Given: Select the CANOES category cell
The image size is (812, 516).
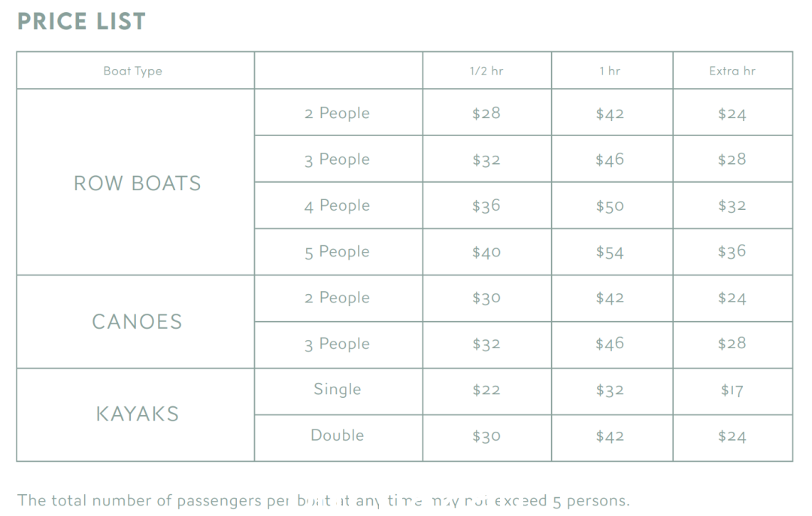Looking at the screenshot, I should coord(137,322).
